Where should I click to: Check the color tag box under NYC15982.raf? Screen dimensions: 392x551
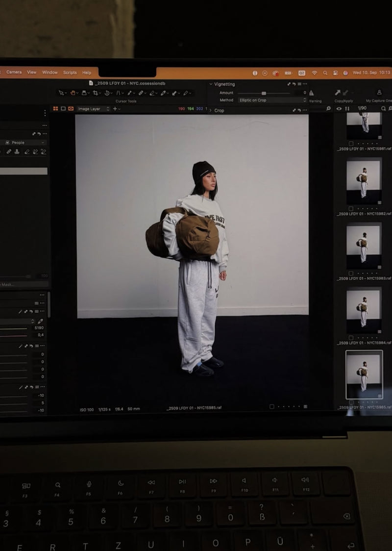(x=351, y=208)
